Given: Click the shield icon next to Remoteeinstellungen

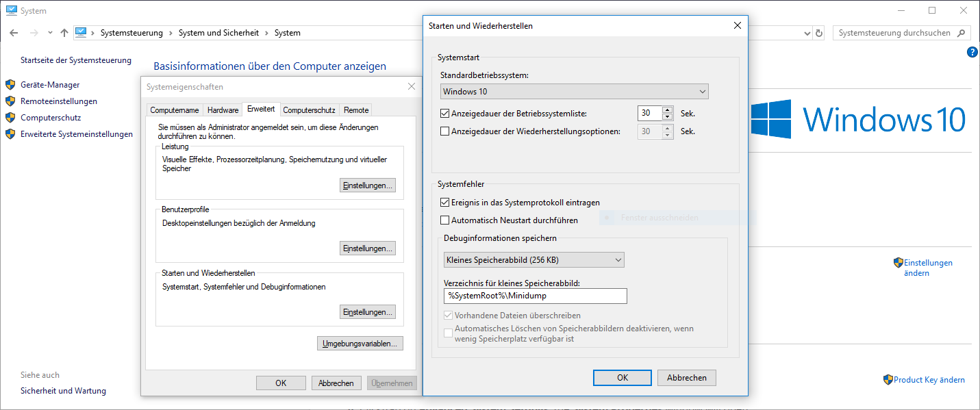Looking at the screenshot, I should coord(10,101).
